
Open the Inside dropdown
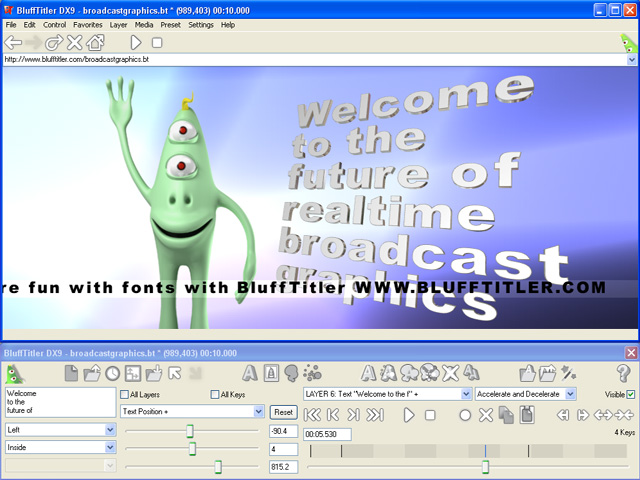click(x=110, y=447)
